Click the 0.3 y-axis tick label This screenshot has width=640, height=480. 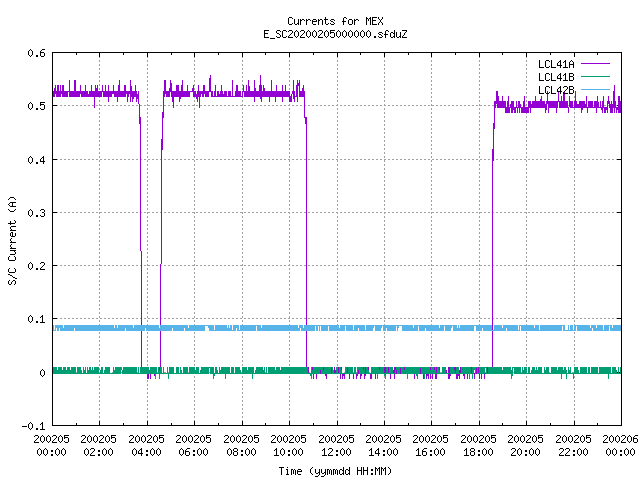tap(36, 213)
